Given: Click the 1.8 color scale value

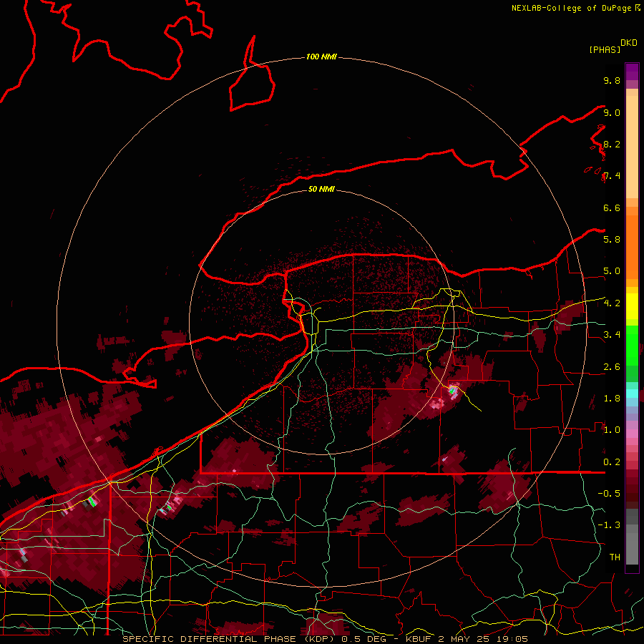Looking at the screenshot, I should click(x=612, y=399).
